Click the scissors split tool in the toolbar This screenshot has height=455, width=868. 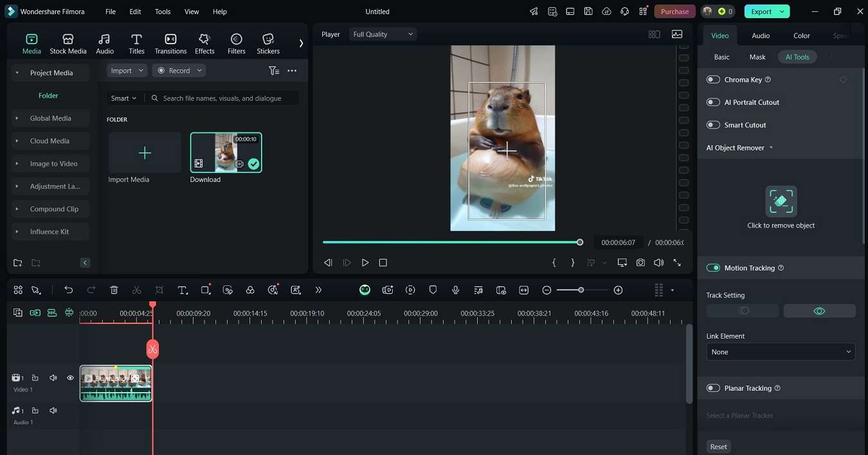click(x=136, y=290)
